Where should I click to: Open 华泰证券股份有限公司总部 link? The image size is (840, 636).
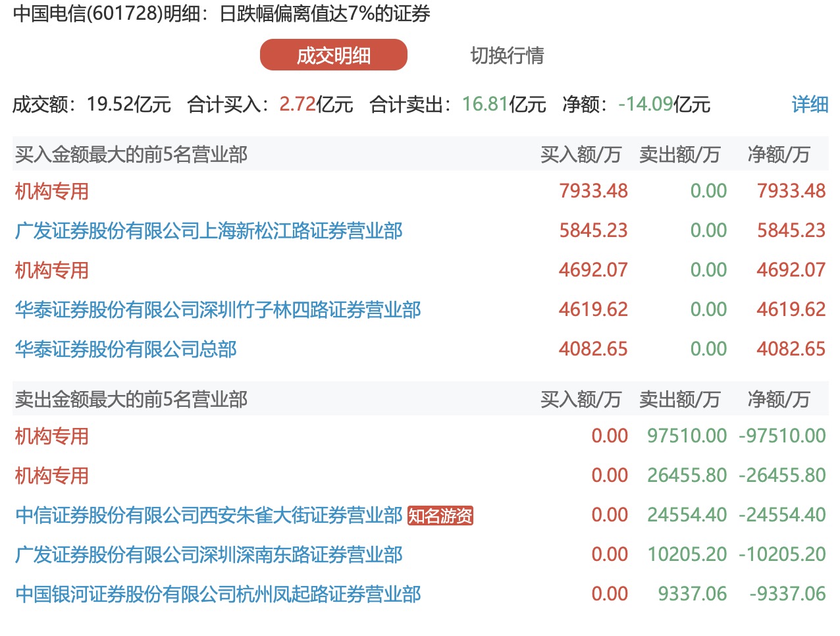click(x=126, y=350)
